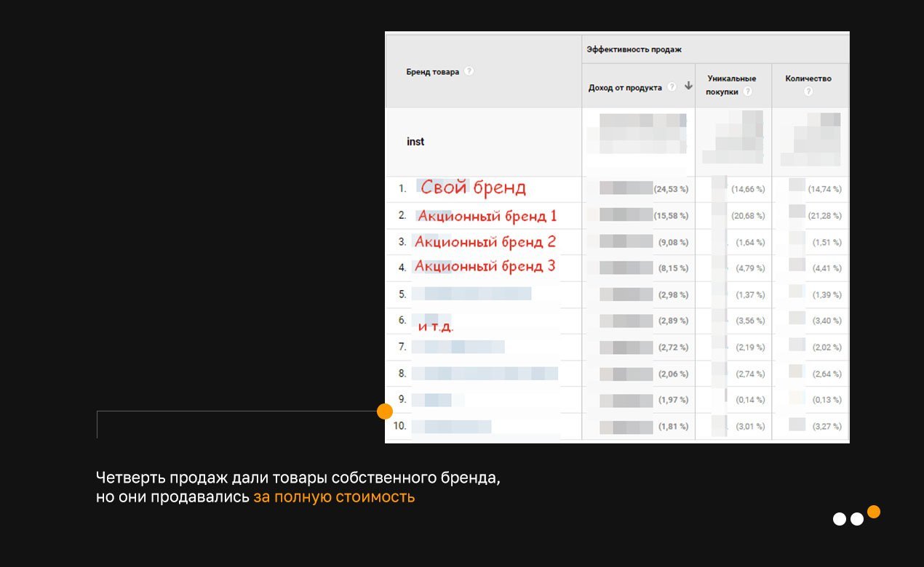The height and width of the screenshot is (567, 924).
Task: Select the (1,37 %) unique purchases cell
Action: pos(750,294)
